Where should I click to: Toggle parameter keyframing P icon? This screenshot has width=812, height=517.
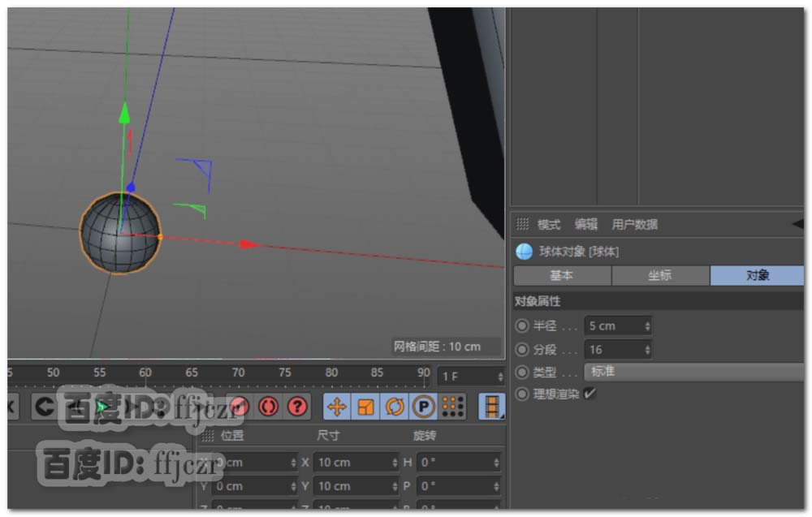coord(423,407)
